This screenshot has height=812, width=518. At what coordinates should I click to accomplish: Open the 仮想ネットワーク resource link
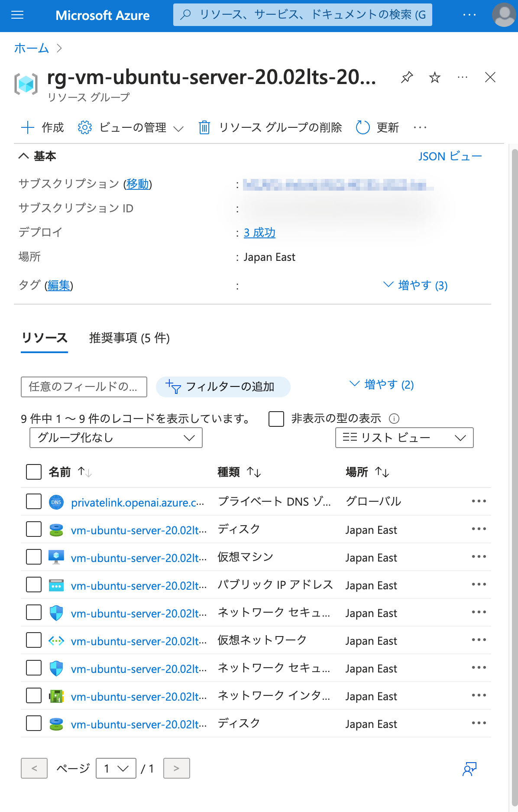pos(139,641)
